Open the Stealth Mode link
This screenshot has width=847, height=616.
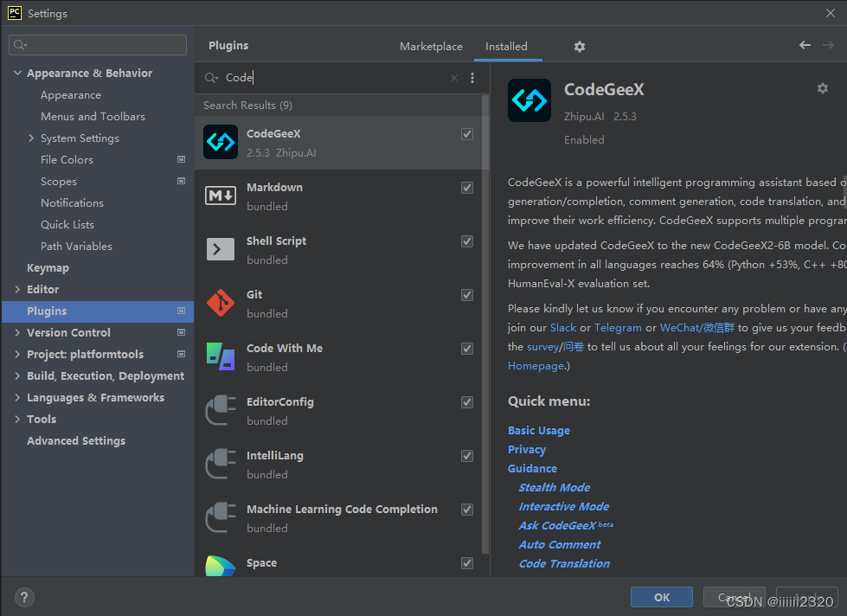click(x=555, y=487)
